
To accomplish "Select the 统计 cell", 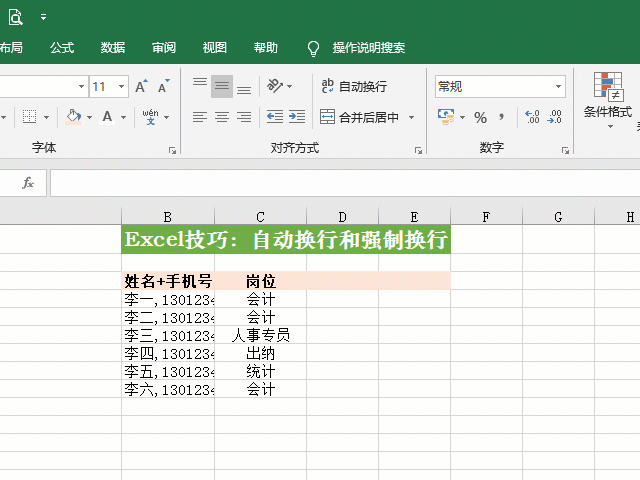I will pyautogui.click(x=260, y=371).
